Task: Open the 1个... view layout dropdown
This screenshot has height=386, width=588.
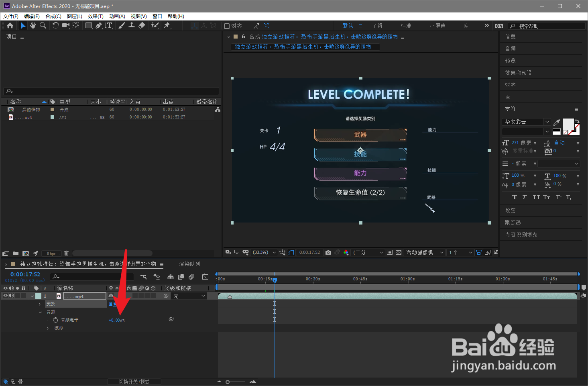Action: (460, 252)
